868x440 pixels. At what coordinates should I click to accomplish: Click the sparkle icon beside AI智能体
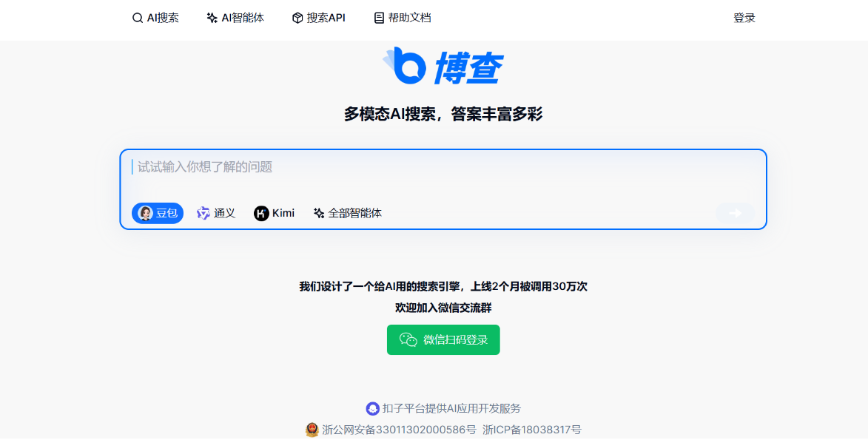(212, 18)
